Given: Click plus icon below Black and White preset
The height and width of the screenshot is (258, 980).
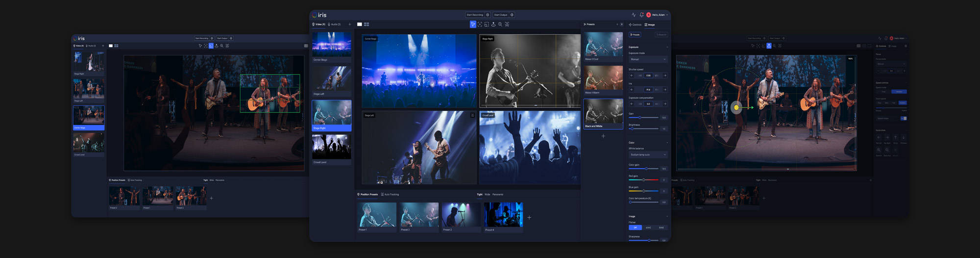Looking at the screenshot, I should click(603, 136).
